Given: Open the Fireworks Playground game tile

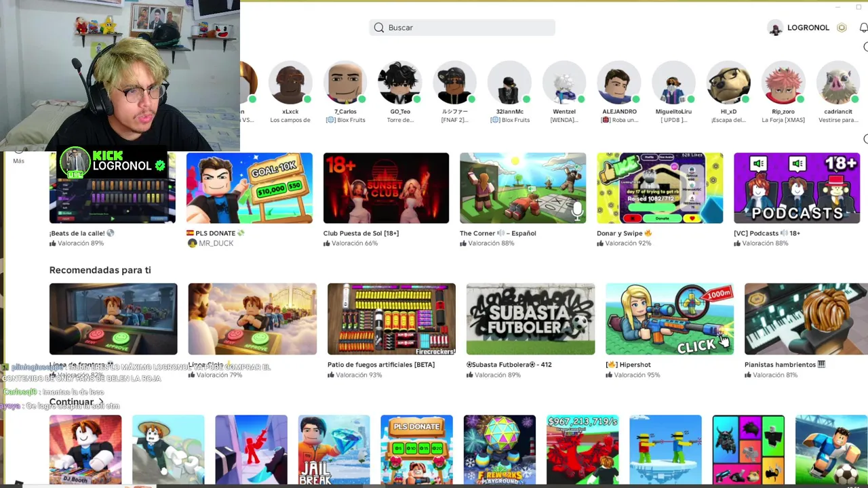Looking at the screenshot, I should pyautogui.click(x=500, y=450).
